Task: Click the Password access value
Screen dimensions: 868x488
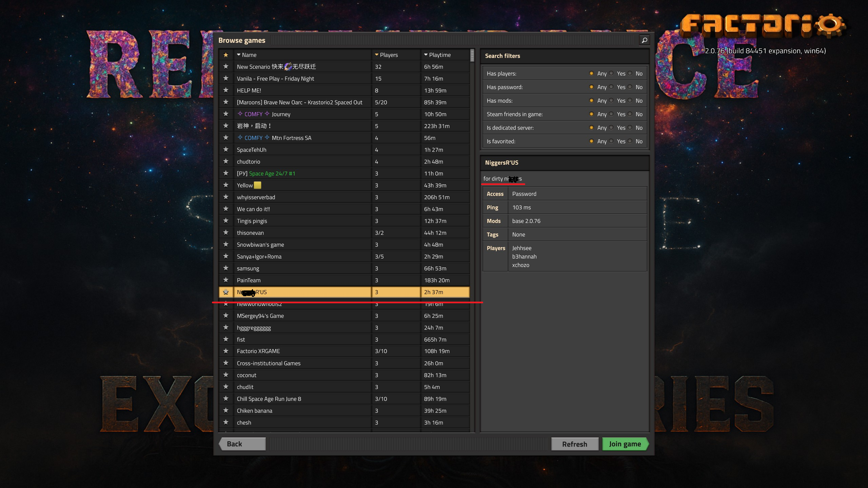Action: [524, 194]
